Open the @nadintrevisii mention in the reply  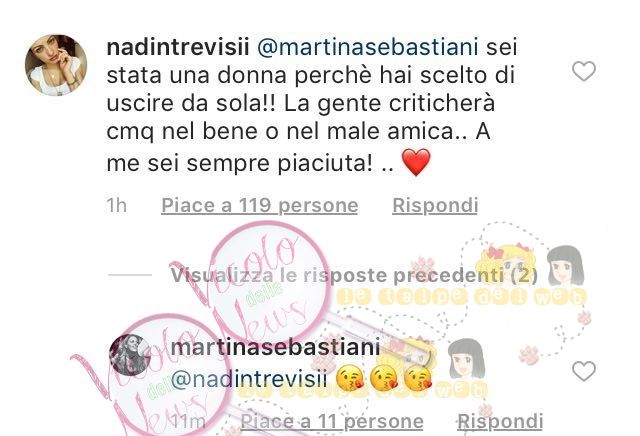(249, 379)
